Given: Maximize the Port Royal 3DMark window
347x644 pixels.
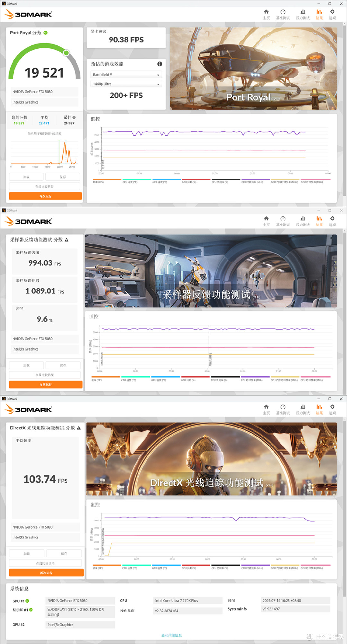Looking at the screenshot, I should [x=330, y=4].
